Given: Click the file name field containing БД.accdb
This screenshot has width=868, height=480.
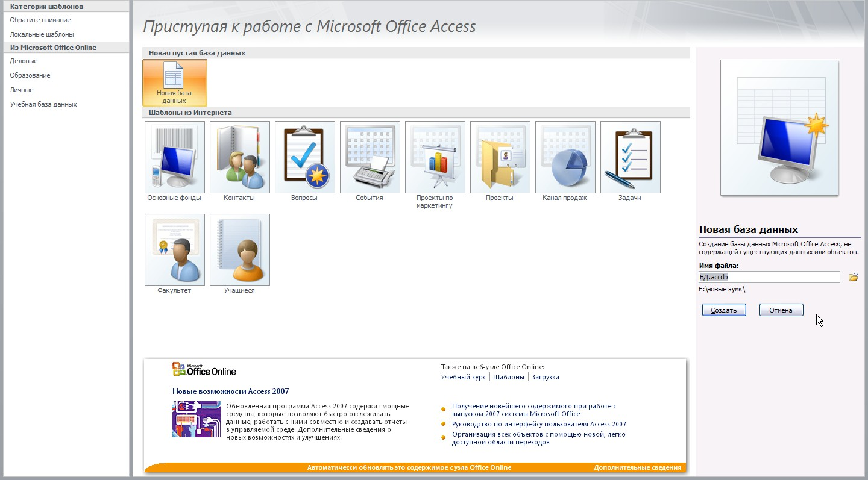Looking at the screenshot, I should pyautogui.click(x=769, y=277).
